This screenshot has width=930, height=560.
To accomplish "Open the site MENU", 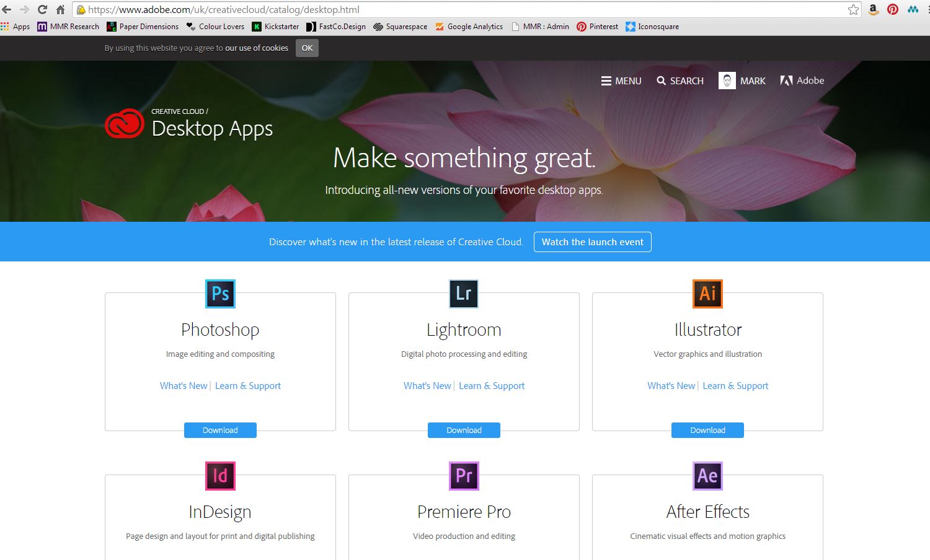I will (621, 81).
